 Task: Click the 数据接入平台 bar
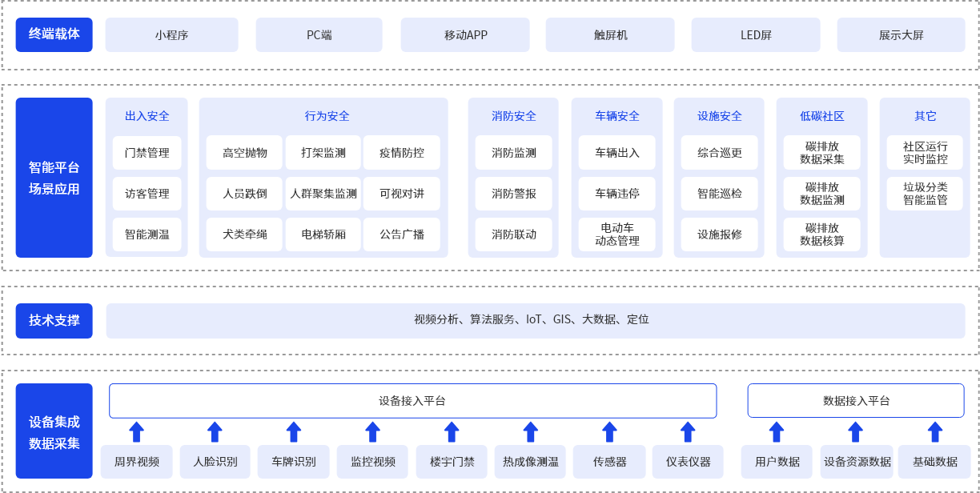pyautogui.click(x=855, y=401)
